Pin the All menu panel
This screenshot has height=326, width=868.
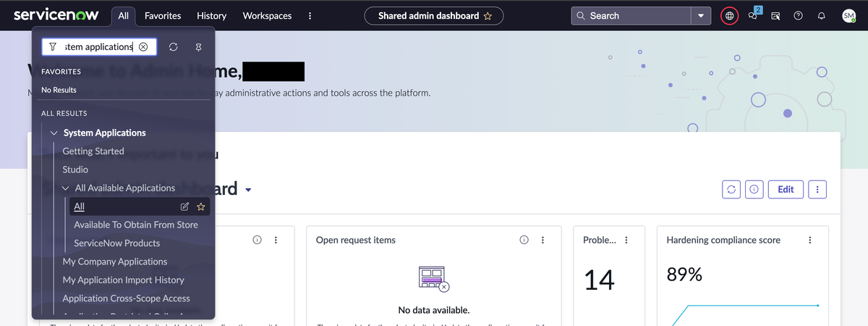click(x=199, y=46)
